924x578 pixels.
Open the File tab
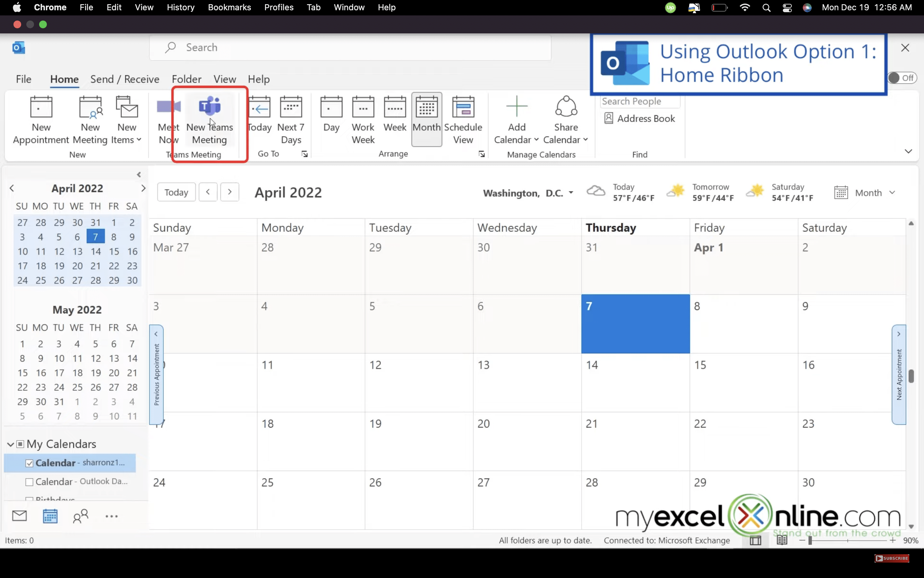tap(24, 79)
